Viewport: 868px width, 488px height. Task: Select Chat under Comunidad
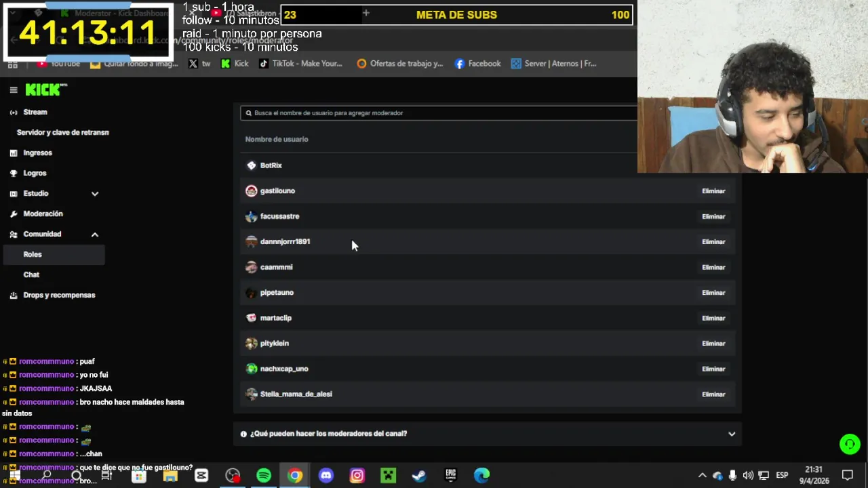[31, 274]
